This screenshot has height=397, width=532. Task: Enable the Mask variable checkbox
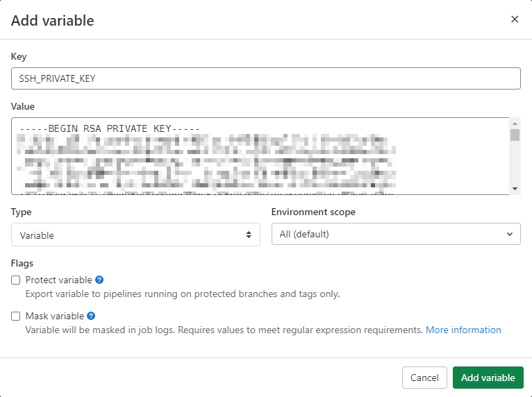(15, 316)
